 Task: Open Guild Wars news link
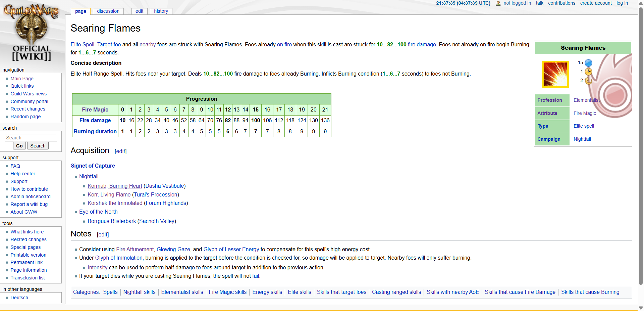(29, 94)
